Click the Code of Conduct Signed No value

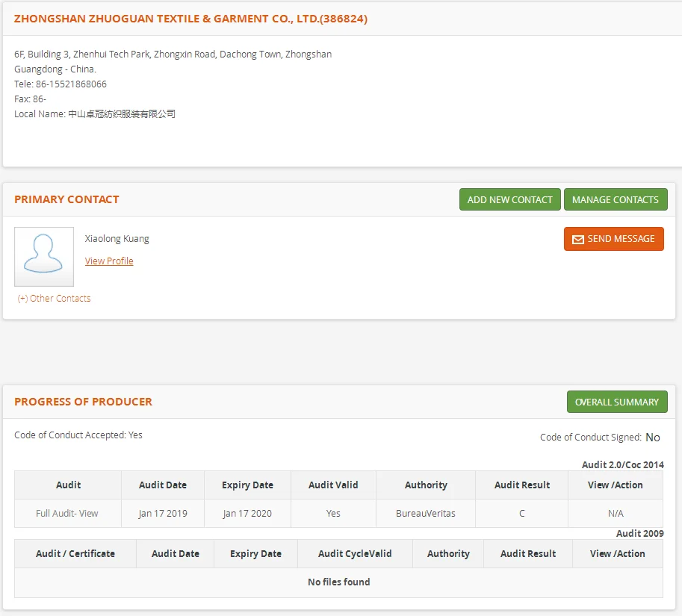tap(653, 438)
